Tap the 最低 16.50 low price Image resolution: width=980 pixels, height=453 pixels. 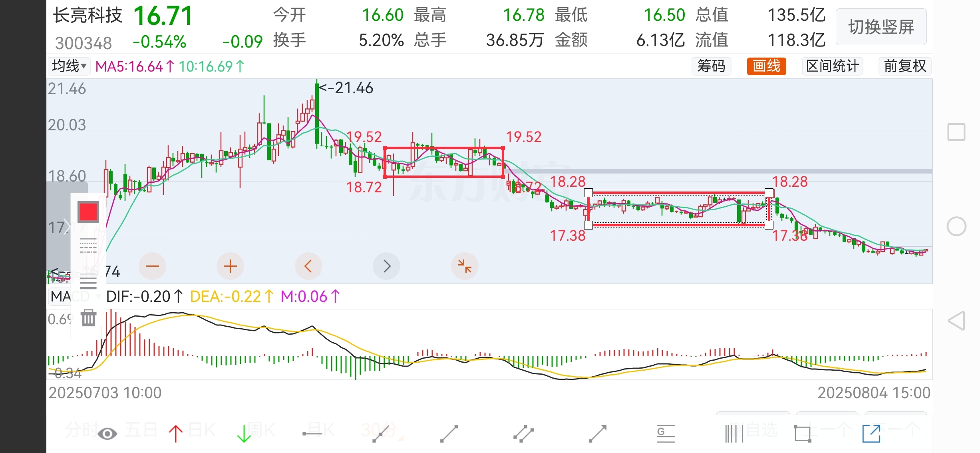click(x=620, y=15)
